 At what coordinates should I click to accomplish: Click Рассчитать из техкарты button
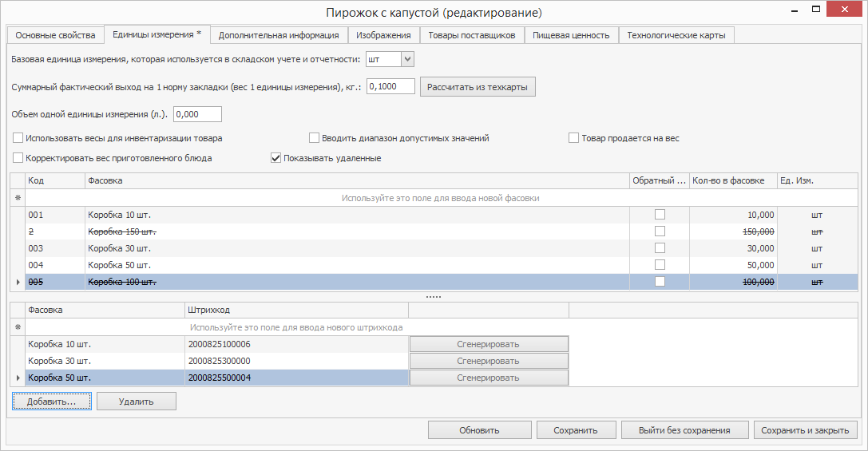tap(478, 87)
